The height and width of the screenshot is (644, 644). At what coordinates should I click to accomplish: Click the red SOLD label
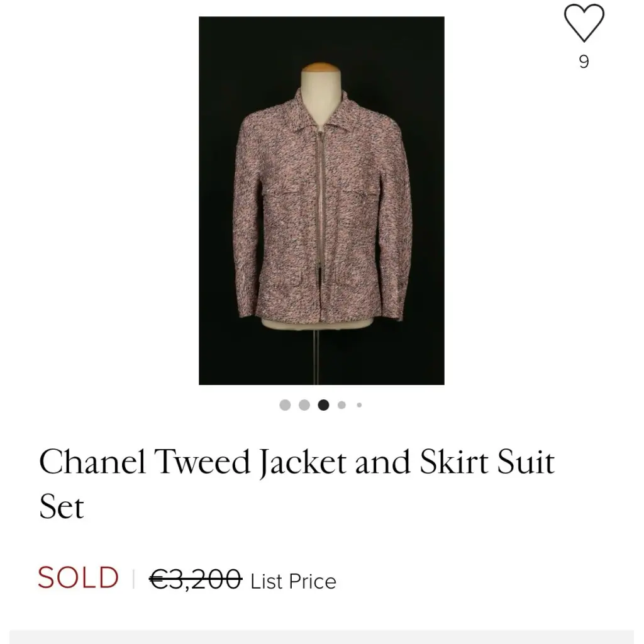coord(78,577)
